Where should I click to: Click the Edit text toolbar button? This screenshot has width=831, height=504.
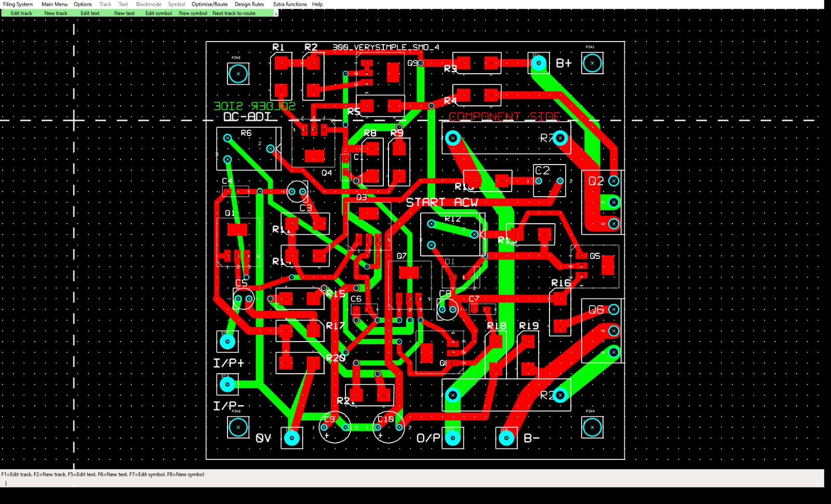90,13
